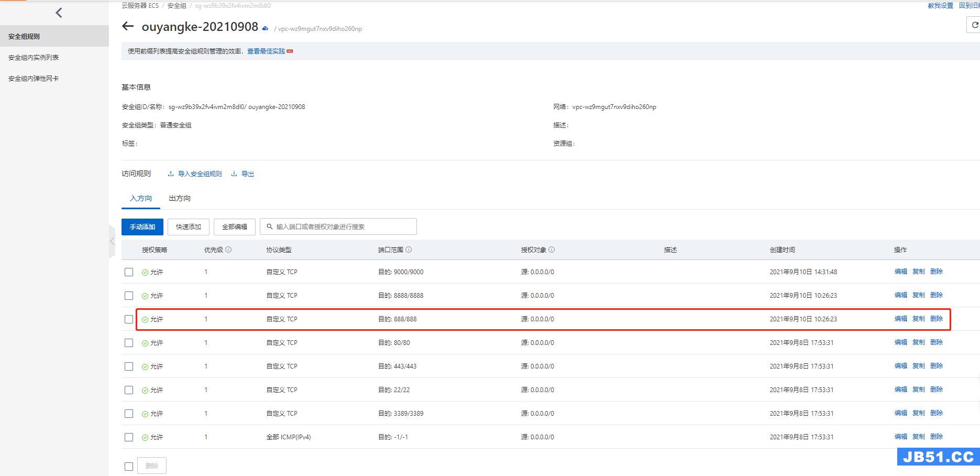
Task: Switch to the 出方向 tab
Action: pos(180,199)
